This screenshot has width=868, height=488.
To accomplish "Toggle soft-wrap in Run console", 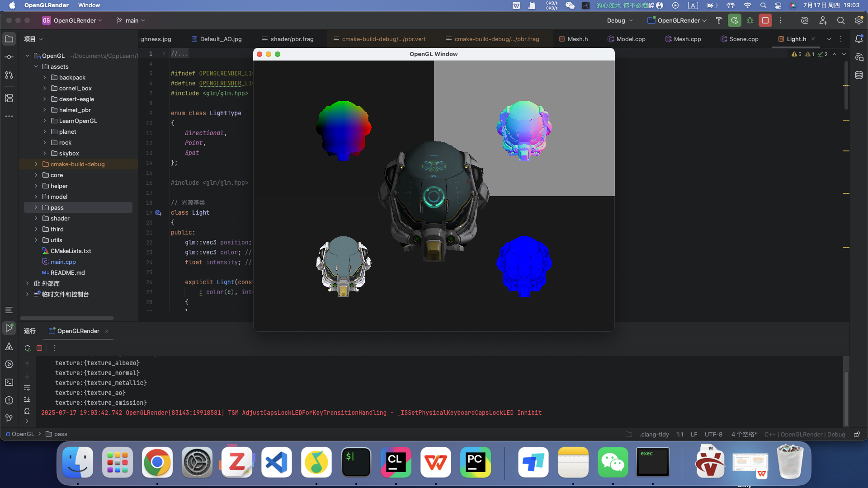I will [x=27, y=388].
